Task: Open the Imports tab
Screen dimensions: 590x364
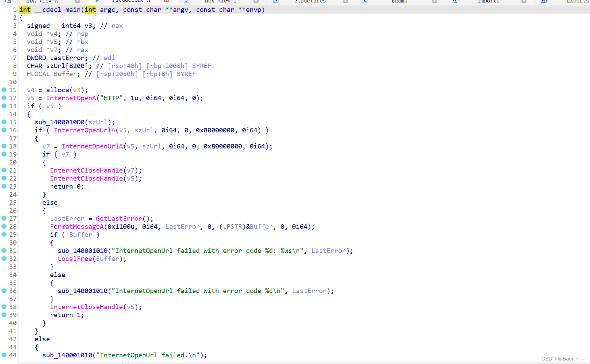Action: [x=488, y=1]
